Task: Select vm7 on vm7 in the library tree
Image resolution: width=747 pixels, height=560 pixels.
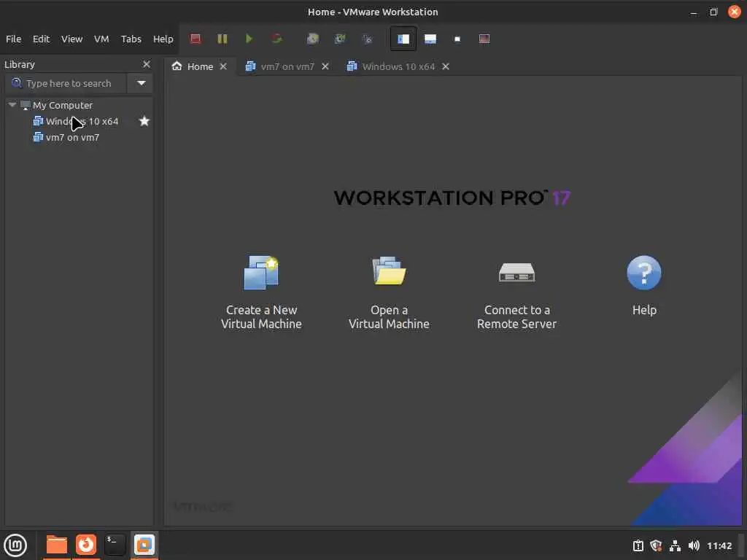Action: point(72,137)
